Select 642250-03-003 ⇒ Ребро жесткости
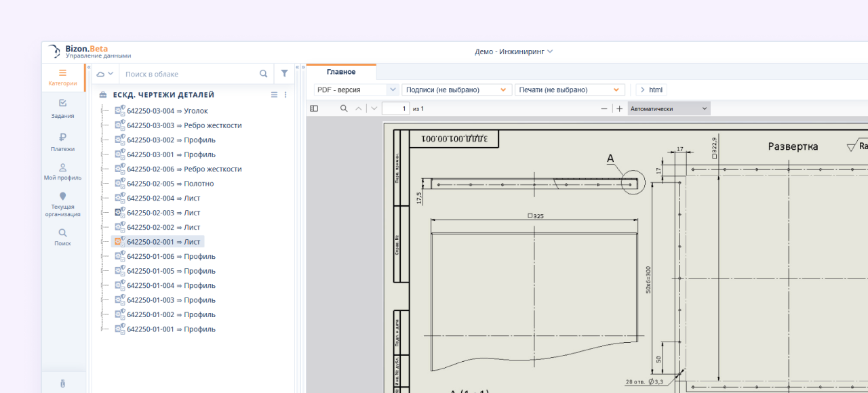The width and height of the screenshot is (868, 393). click(x=184, y=125)
